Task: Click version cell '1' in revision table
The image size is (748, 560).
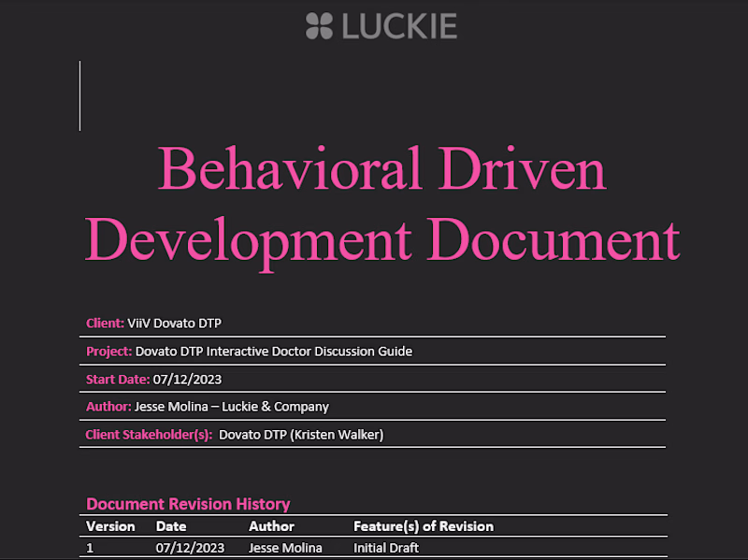Action: point(90,548)
